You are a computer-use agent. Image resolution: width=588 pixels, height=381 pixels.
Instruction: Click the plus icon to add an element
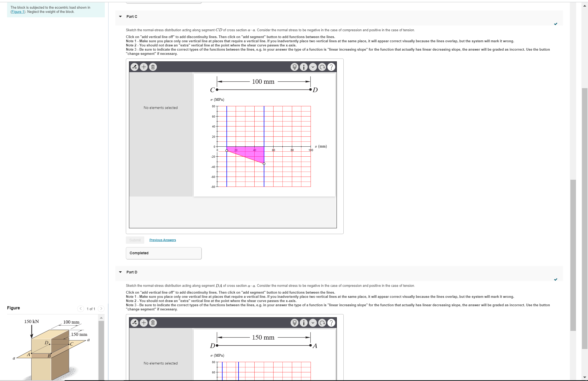click(x=144, y=67)
